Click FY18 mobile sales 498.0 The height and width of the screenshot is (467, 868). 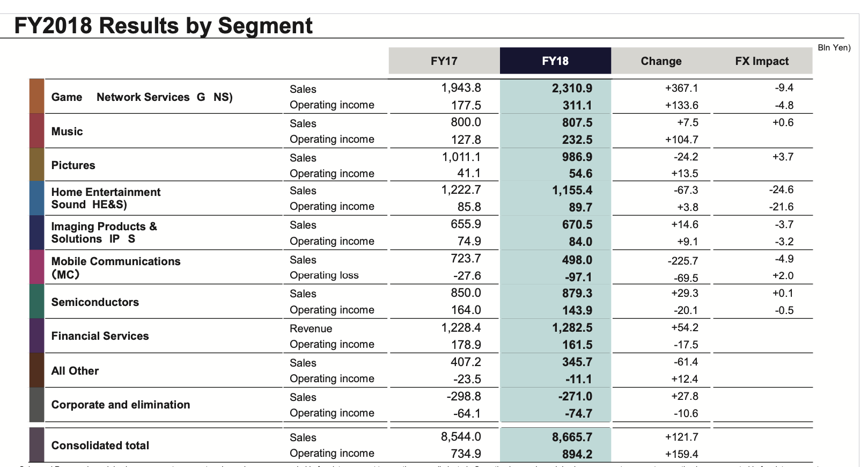tap(577, 260)
